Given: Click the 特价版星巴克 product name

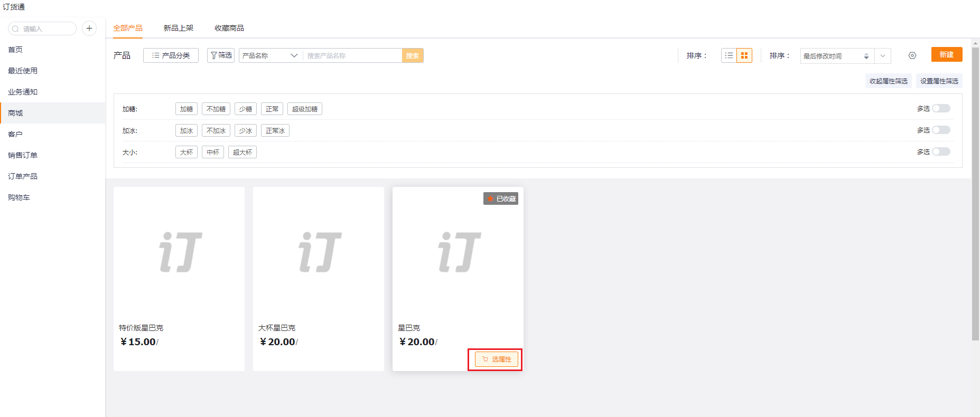Looking at the screenshot, I should click(141, 328).
